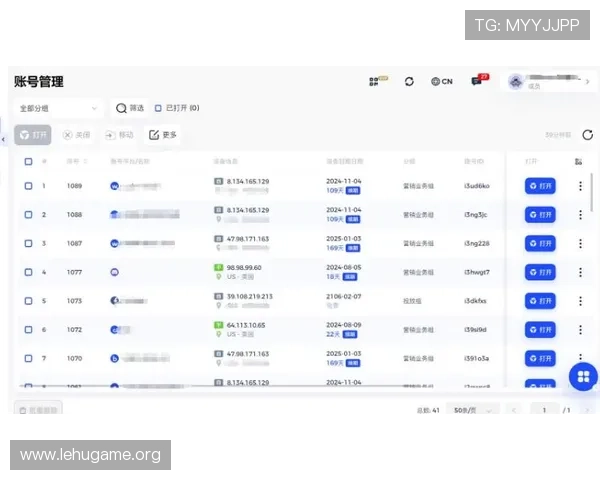Screen dimensions: 600x480
Task: Open three-dot menu for row 1089
Action: click(x=580, y=186)
